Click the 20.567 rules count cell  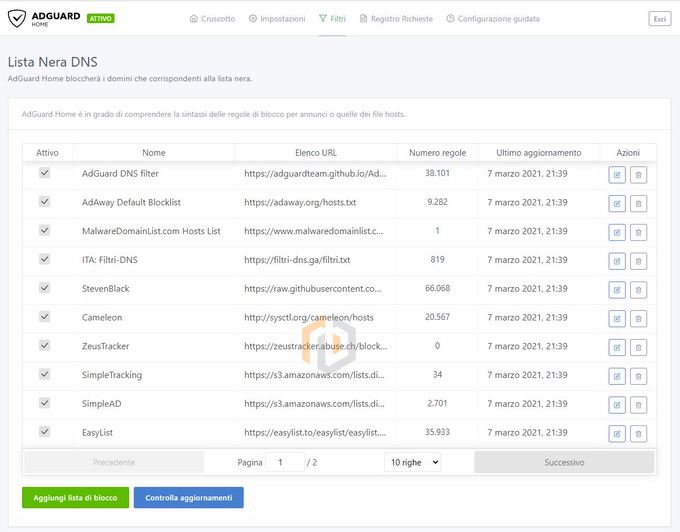point(438,317)
